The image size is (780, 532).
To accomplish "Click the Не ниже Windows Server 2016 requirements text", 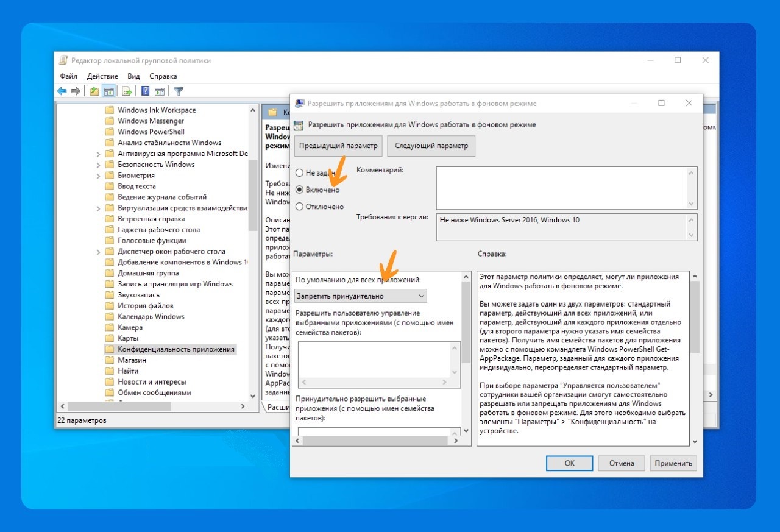I will coord(509,220).
